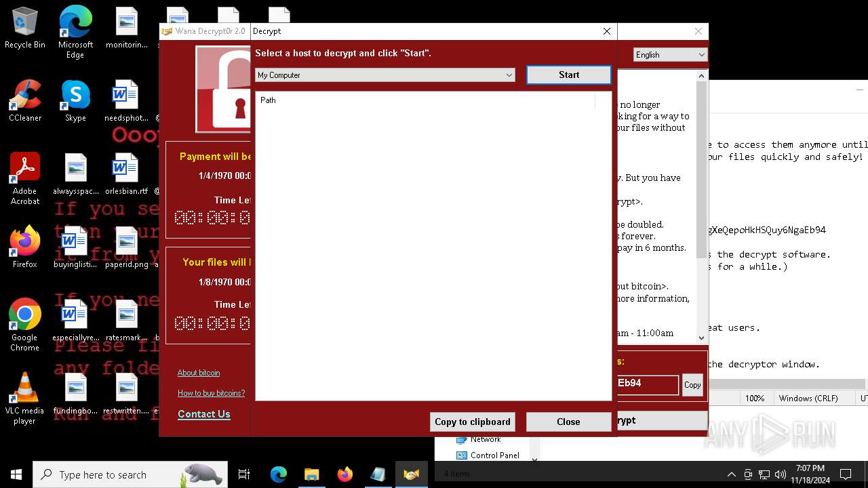Open File Explorer from the taskbar
Screen dimensions: 868x488
311,474
